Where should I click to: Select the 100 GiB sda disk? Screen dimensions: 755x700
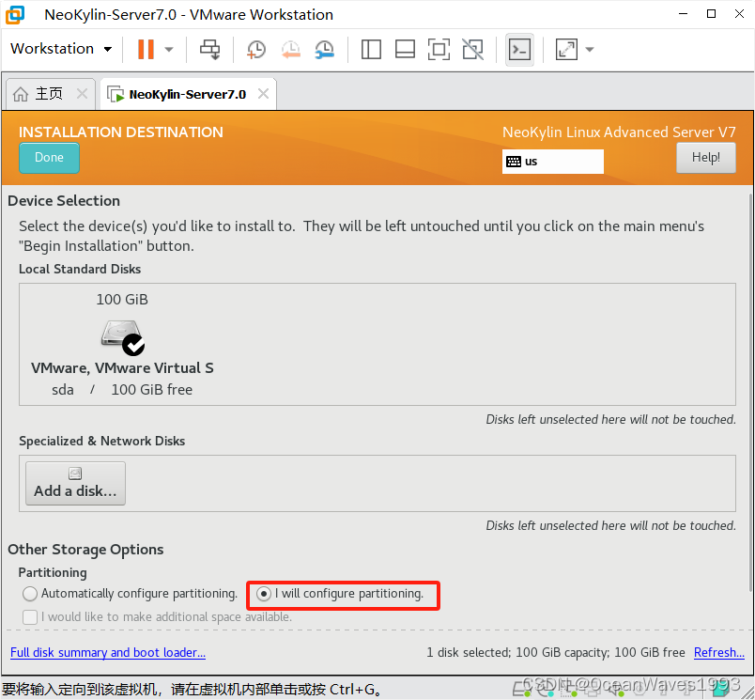(x=122, y=344)
